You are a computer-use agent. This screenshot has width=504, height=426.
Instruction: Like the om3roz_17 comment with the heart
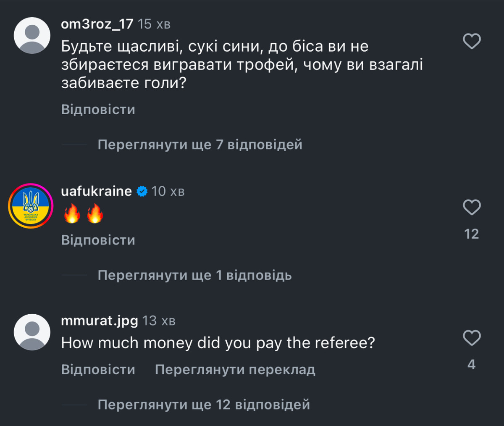tap(471, 41)
